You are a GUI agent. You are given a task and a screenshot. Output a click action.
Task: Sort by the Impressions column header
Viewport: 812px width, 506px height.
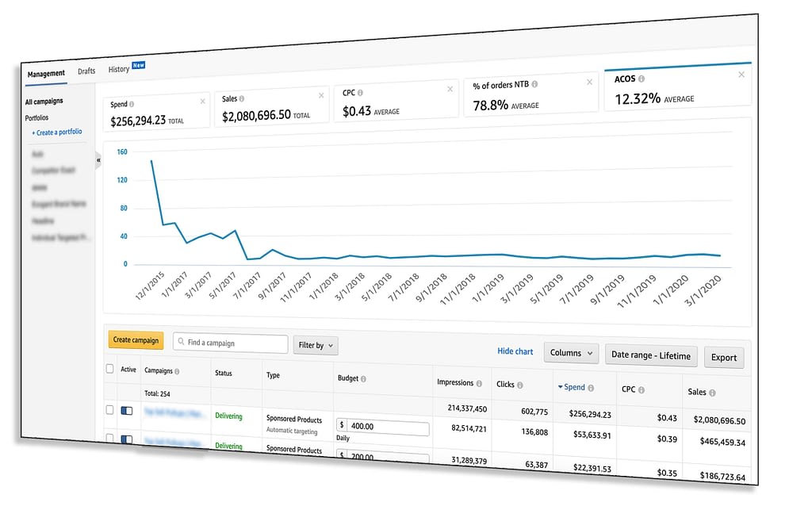tap(455, 382)
